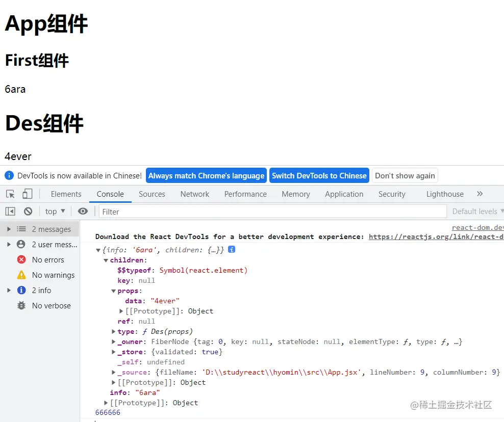Click the $$typeof Symbol(react.element) line

point(183,271)
